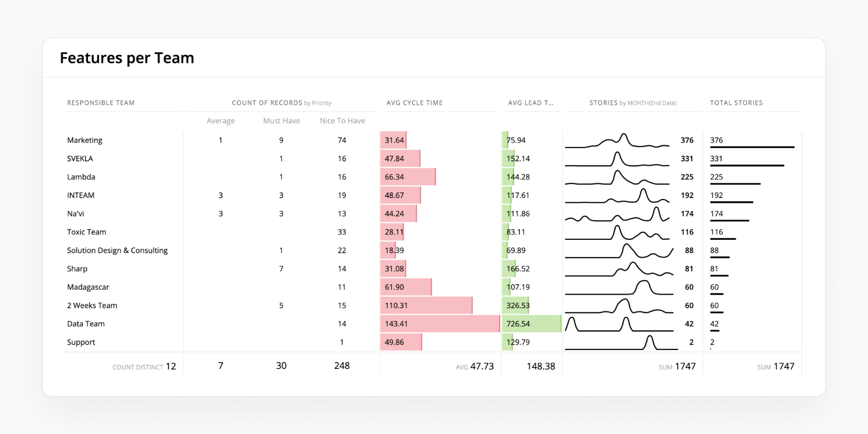Screen dimensions: 868x434
Task: Open the SVEKLA team row label
Action: tap(80, 158)
